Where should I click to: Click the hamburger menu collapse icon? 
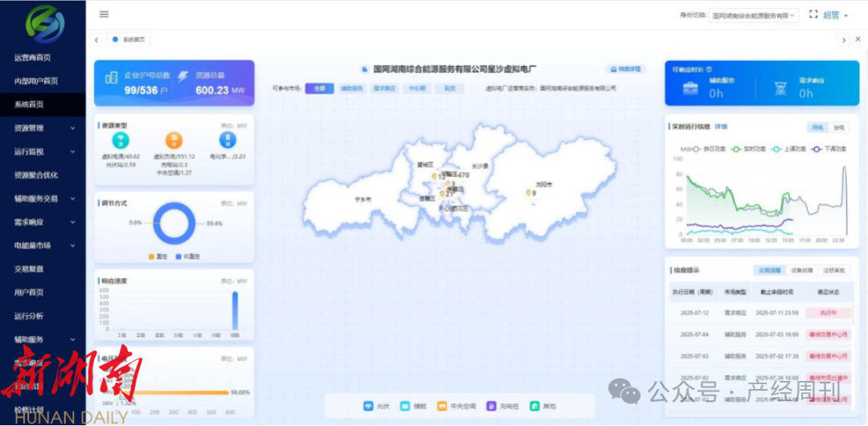pyautogui.click(x=104, y=14)
